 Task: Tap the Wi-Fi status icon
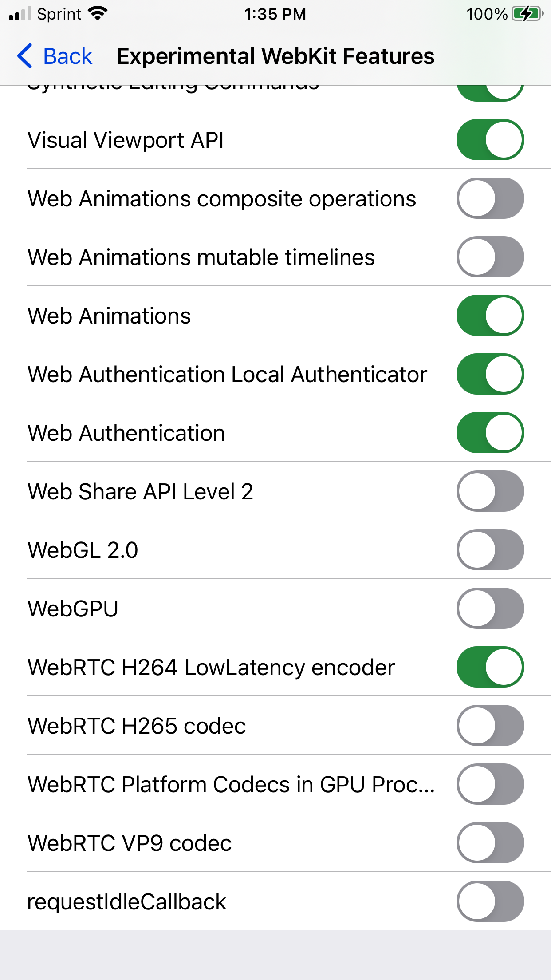[98, 14]
